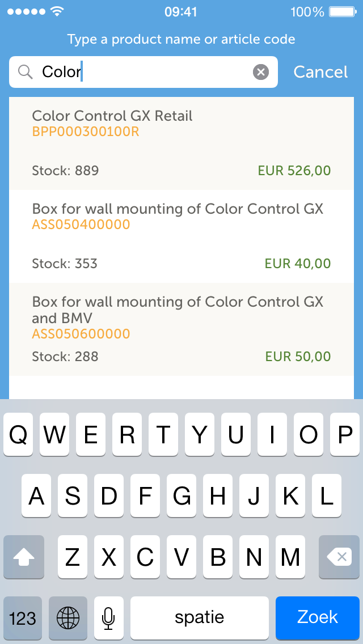The width and height of the screenshot is (363, 644).
Task: Tap the letter M key
Action: [290, 558]
